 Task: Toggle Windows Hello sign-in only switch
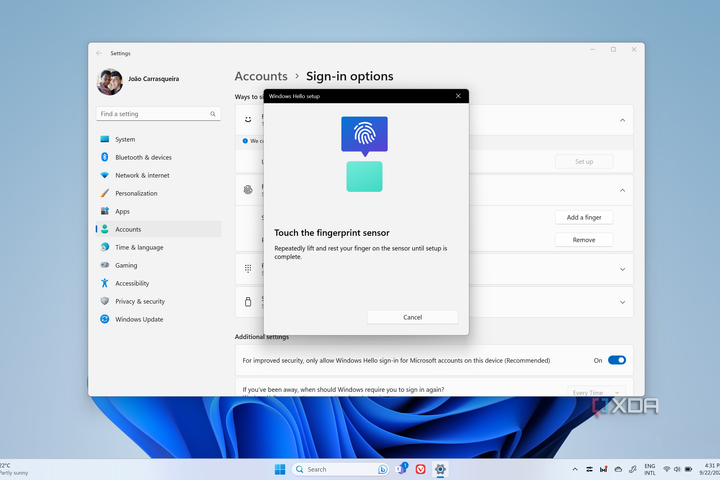click(x=617, y=360)
